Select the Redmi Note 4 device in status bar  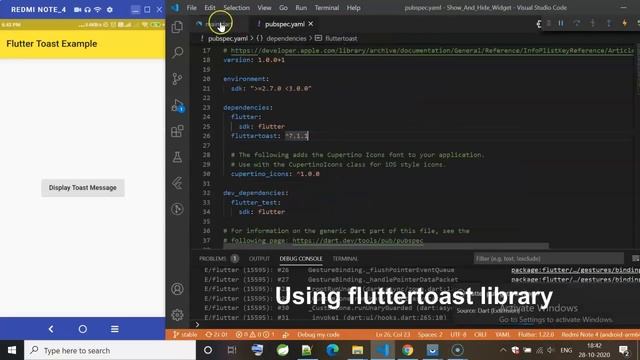600,334
